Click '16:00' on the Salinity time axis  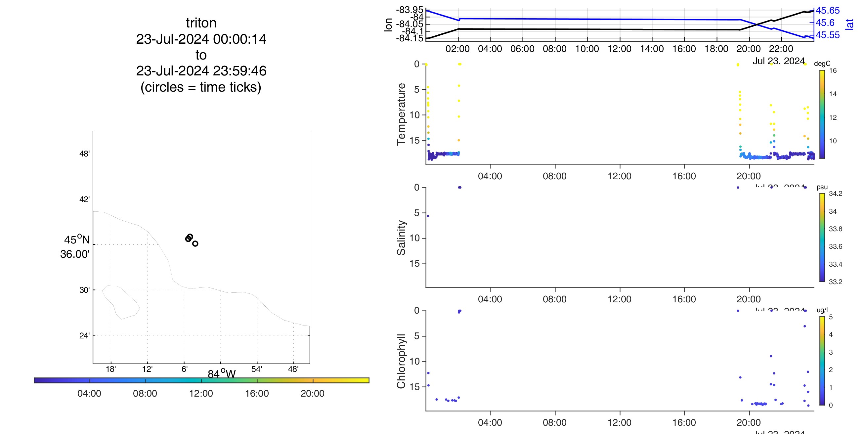[x=684, y=299]
